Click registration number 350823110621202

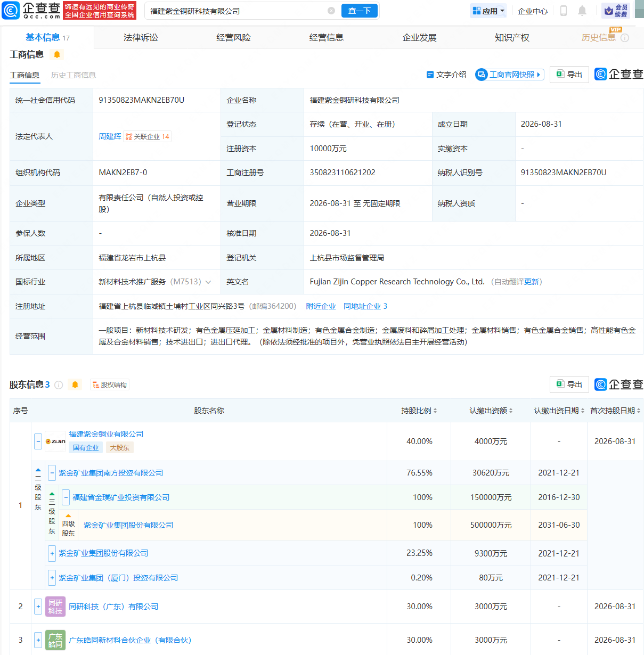[x=343, y=173]
